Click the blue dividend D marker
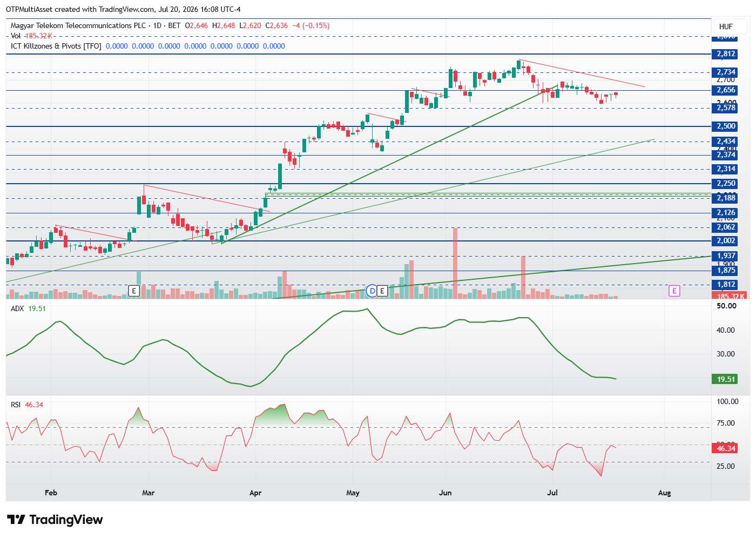Viewport: 756px width, 538px height. (372, 291)
